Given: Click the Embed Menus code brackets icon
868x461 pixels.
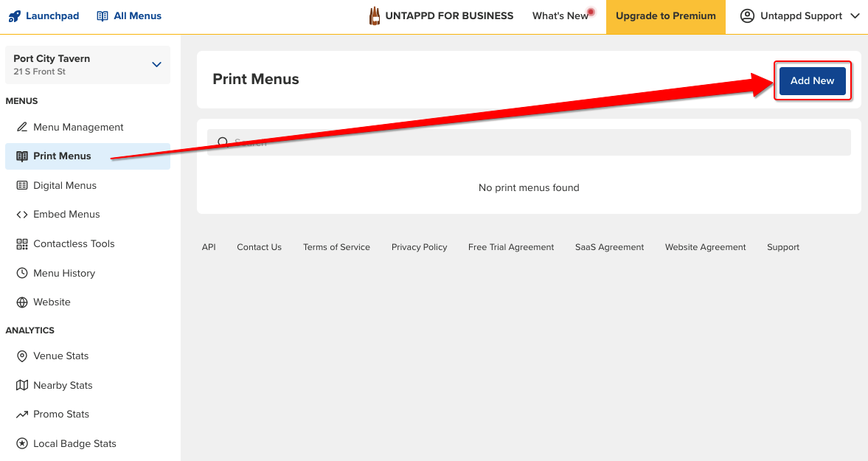Looking at the screenshot, I should [22, 215].
